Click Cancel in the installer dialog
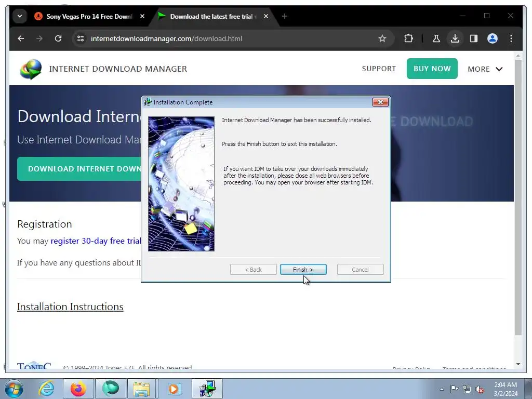Screen dimensions: 532x399 [360, 270]
